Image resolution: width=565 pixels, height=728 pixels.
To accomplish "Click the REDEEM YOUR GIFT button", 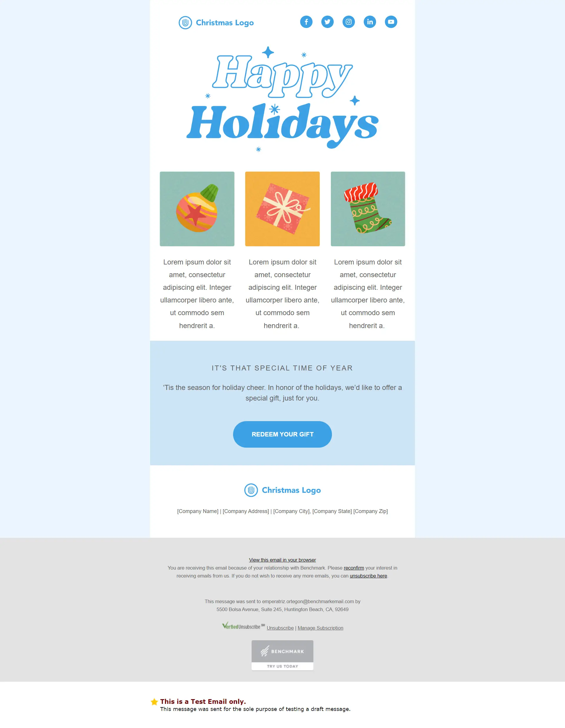I will (x=282, y=434).
